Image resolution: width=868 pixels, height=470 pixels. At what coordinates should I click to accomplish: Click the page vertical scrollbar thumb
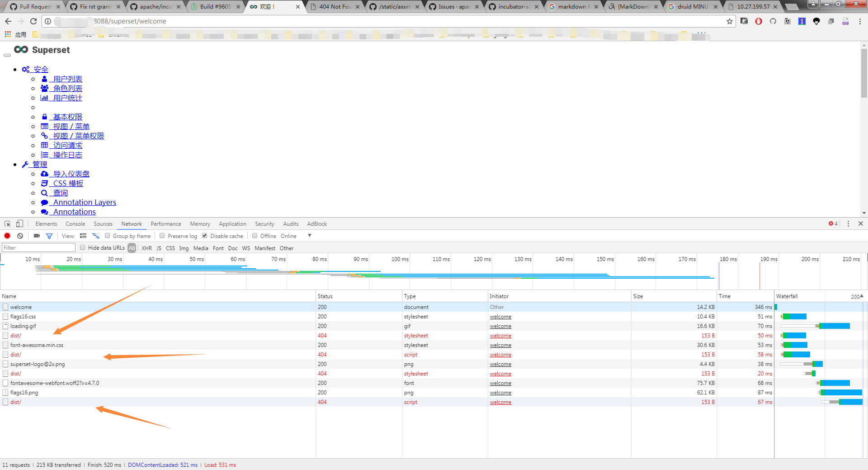coord(864,72)
